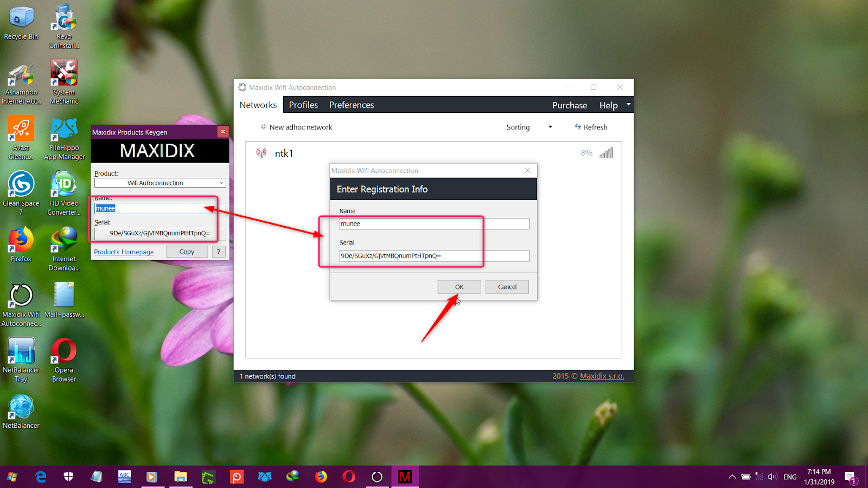Select NetBalancer Tray desktop icon
The image size is (868, 488).
coord(21,360)
